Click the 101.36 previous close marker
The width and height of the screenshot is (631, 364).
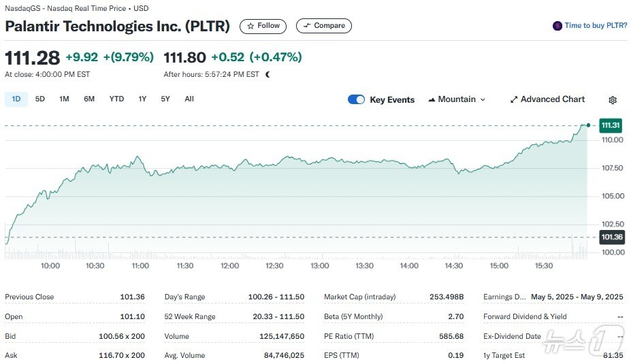611,237
